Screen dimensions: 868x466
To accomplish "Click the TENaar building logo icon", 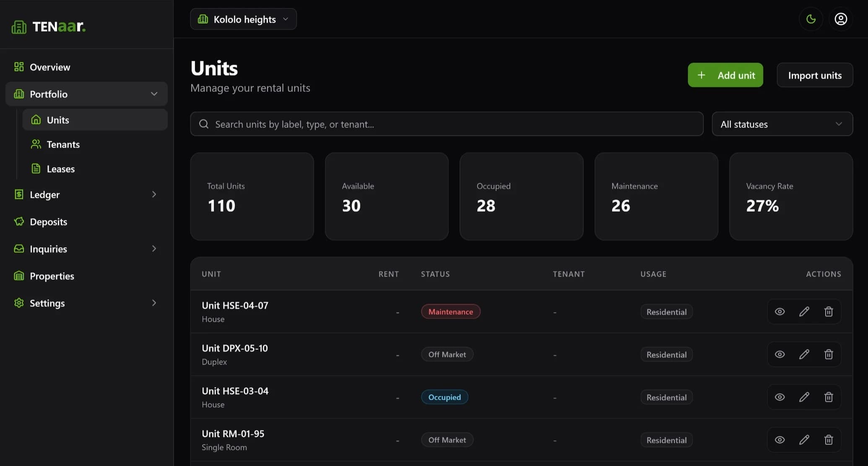I will [19, 27].
